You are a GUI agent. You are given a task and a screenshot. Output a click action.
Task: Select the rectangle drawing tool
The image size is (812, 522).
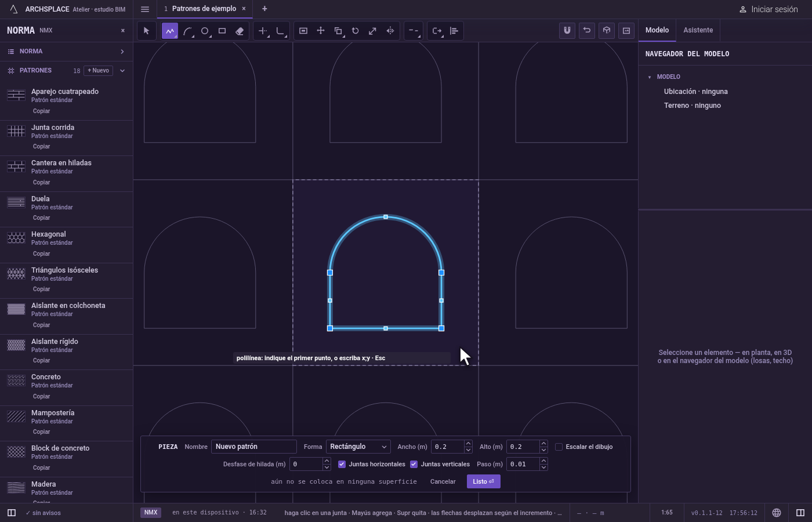222,31
